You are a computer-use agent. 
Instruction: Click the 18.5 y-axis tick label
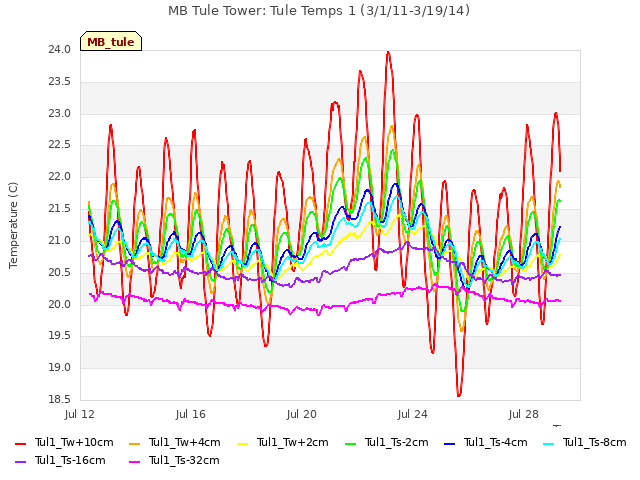click(x=60, y=399)
